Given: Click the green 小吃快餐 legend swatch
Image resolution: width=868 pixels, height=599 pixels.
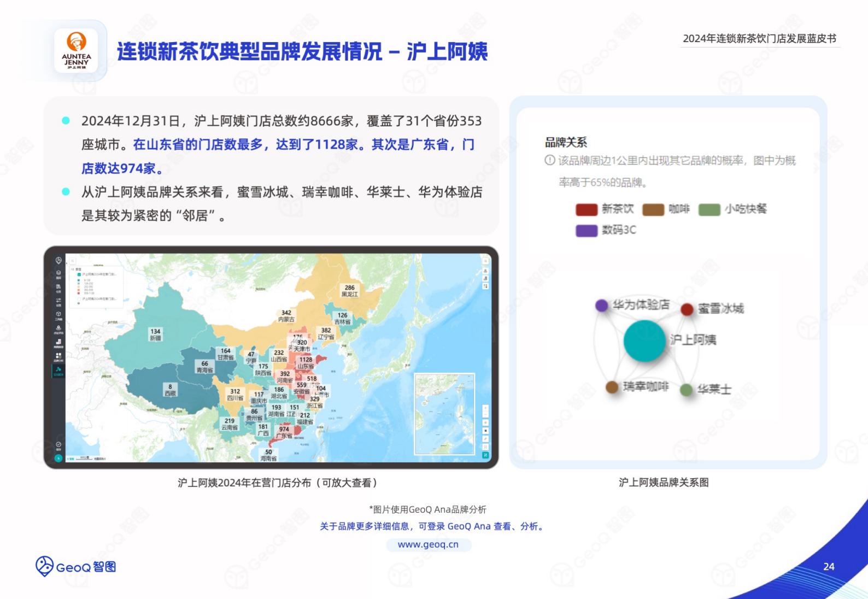Looking at the screenshot, I should 709,209.
